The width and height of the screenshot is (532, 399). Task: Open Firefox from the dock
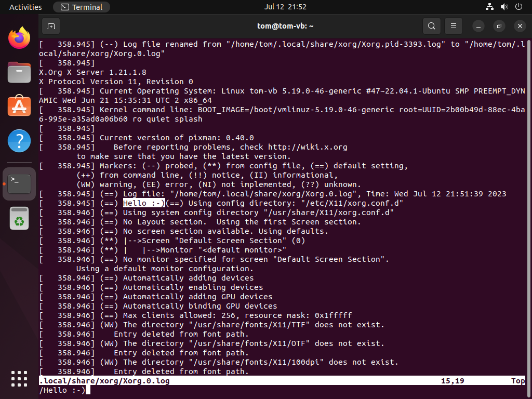(19, 38)
